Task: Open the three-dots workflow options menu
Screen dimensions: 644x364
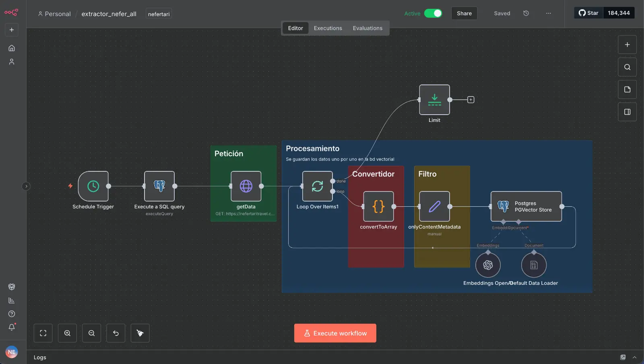Action: 548,13
